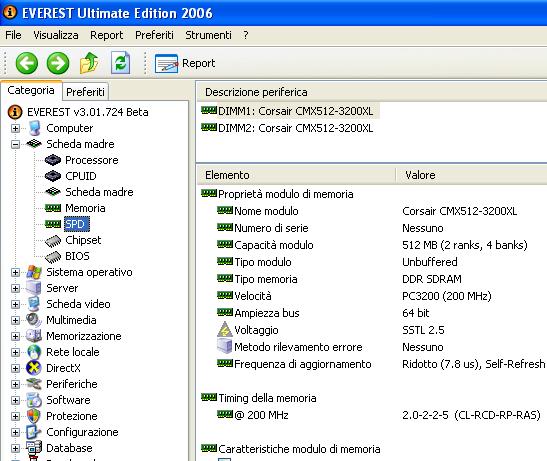Expand the Sistema operativo node
This screenshot has height=461, width=547.
(15, 272)
